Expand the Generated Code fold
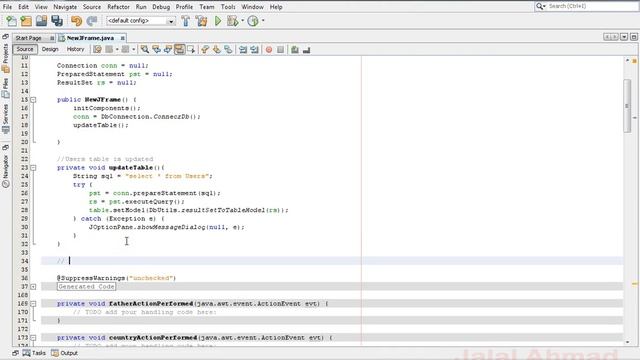Screen dimensions: 640x360 pyautogui.click(x=33, y=287)
